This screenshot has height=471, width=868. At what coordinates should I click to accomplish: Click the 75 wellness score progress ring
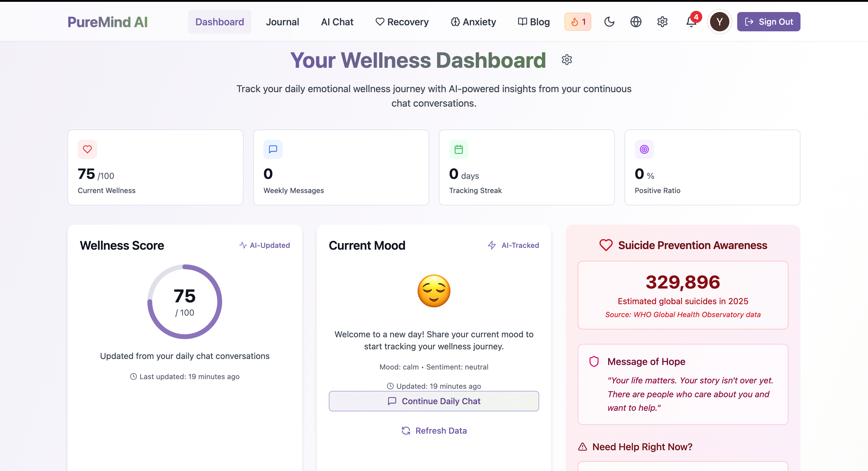(185, 302)
